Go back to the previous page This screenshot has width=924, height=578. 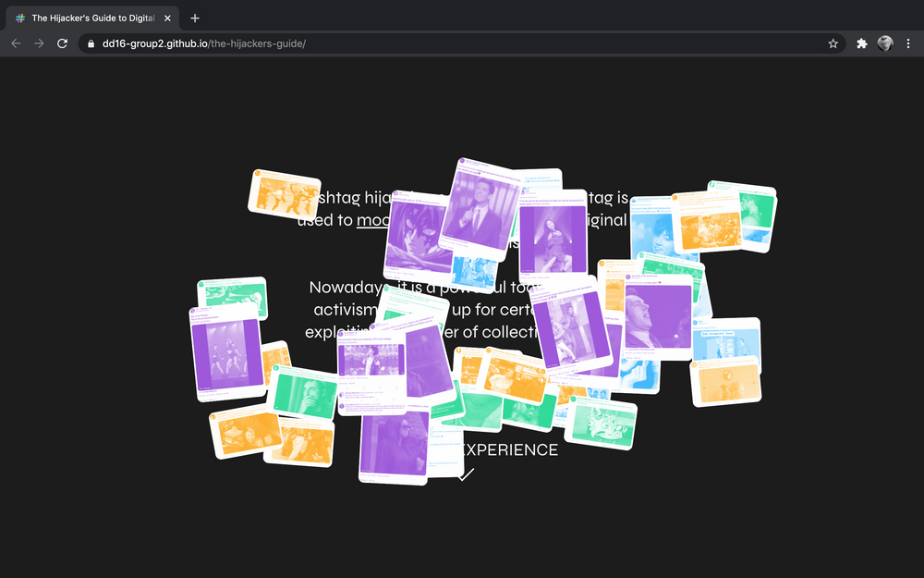point(16,43)
